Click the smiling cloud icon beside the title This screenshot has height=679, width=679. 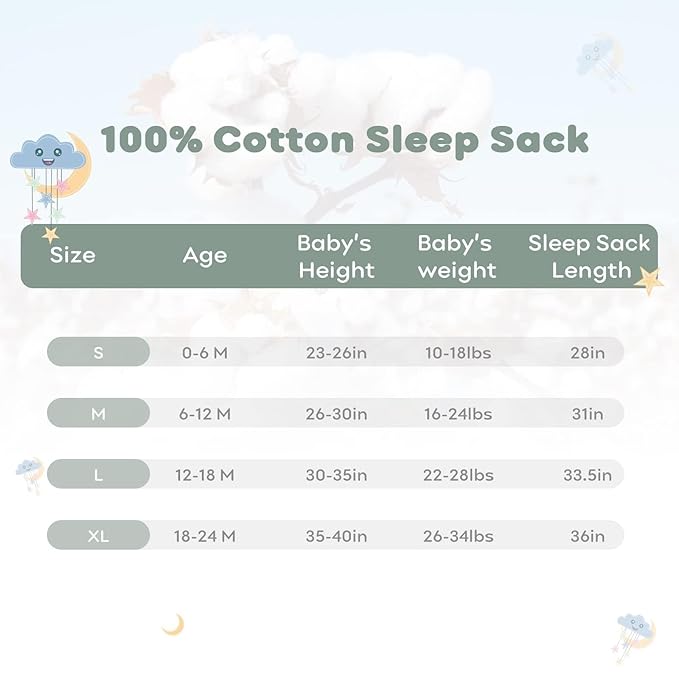click(x=48, y=155)
